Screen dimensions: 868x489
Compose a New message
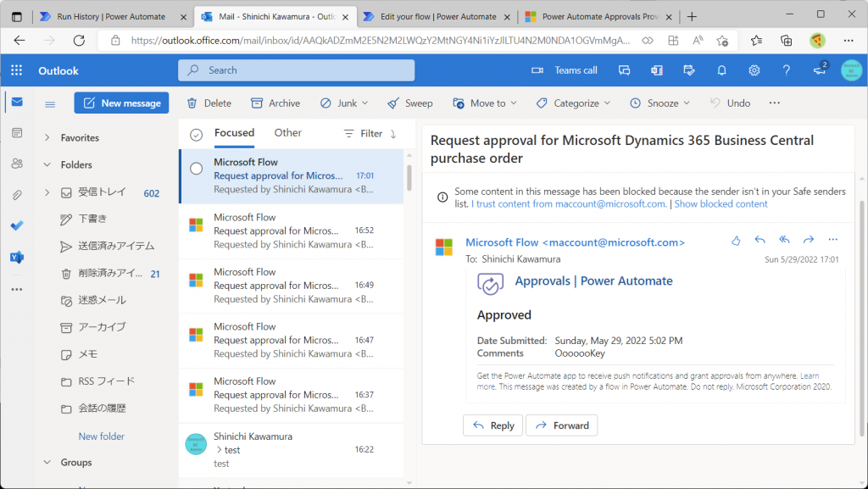tap(122, 103)
